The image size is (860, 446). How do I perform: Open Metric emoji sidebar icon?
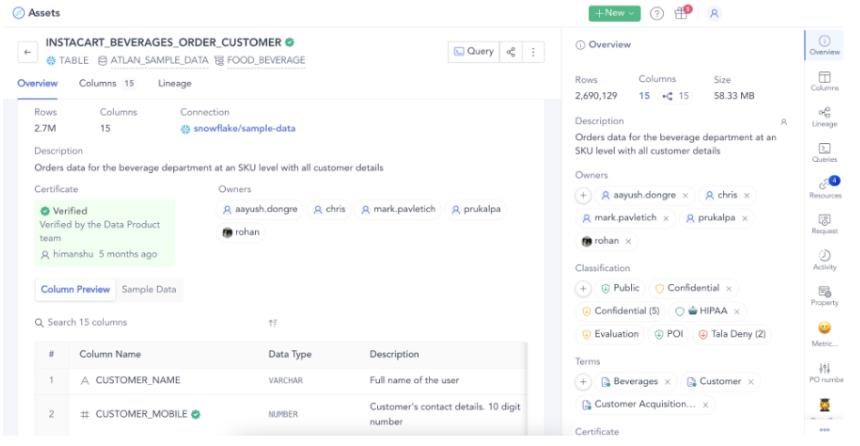824,334
